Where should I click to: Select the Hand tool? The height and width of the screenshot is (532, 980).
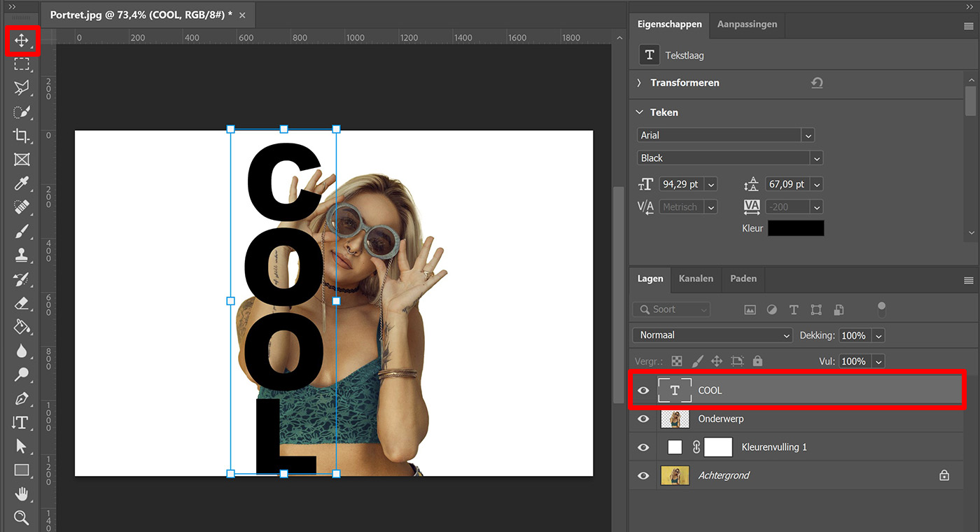point(22,494)
